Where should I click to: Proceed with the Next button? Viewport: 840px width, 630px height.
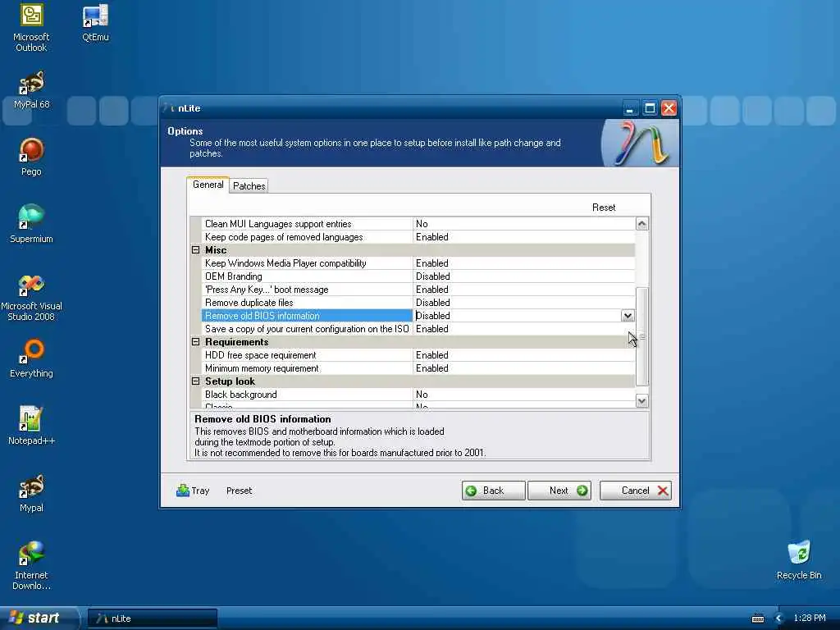559,491
